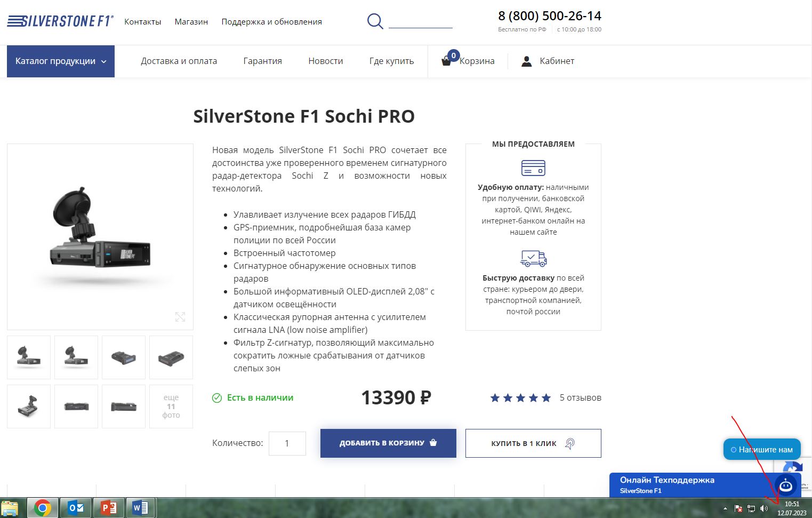
Task: Open the shopping cart icon
Action: tap(446, 61)
